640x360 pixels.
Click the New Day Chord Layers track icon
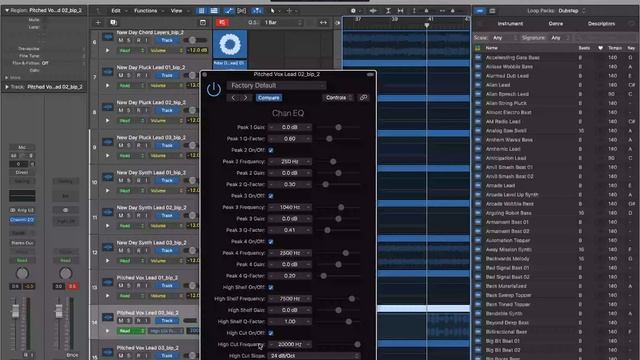108,37
